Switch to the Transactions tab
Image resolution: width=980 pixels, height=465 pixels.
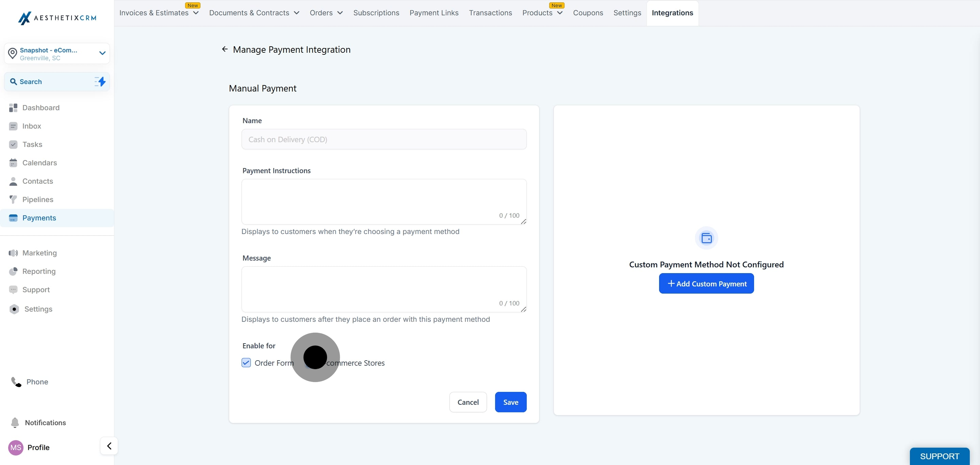click(490, 13)
